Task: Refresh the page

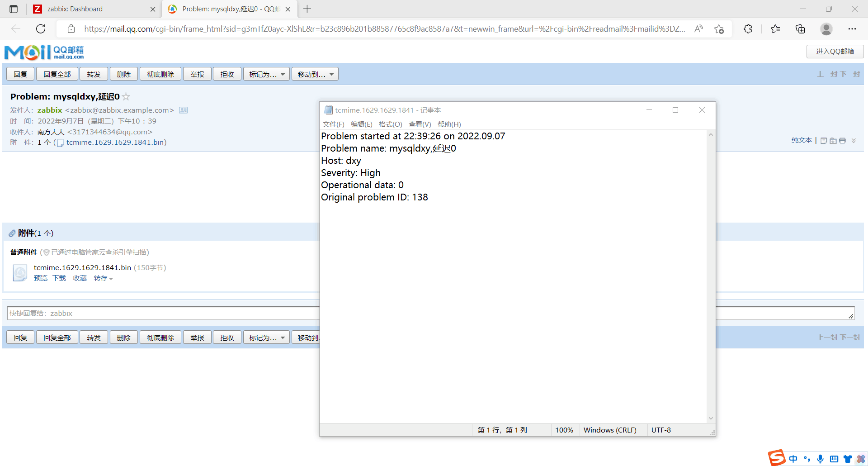Action: coord(41,29)
